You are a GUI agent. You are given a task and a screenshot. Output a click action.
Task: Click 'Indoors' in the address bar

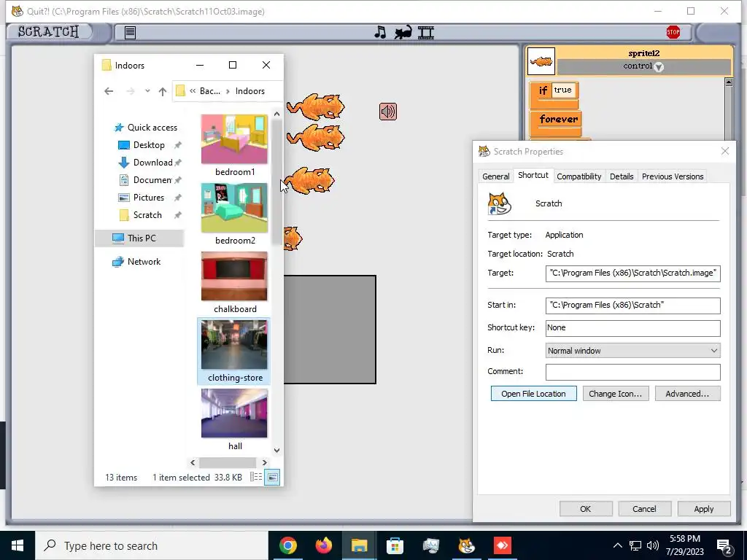coord(249,91)
